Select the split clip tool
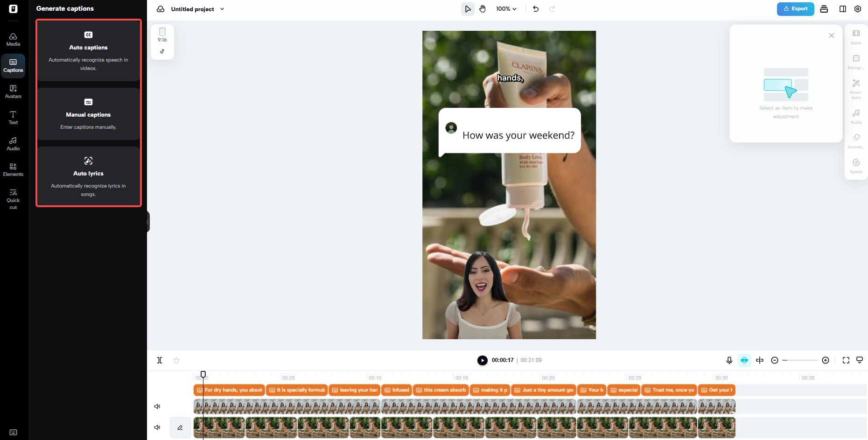This screenshot has width=868, height=440. (160, 360)
